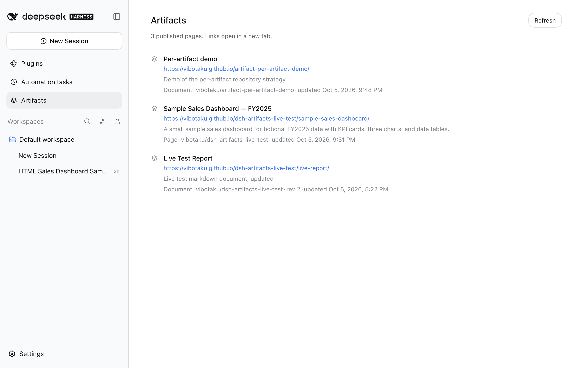Click the Plugins puzzle icon
This screenshot has width=588, height=368.
coord(14,63)
